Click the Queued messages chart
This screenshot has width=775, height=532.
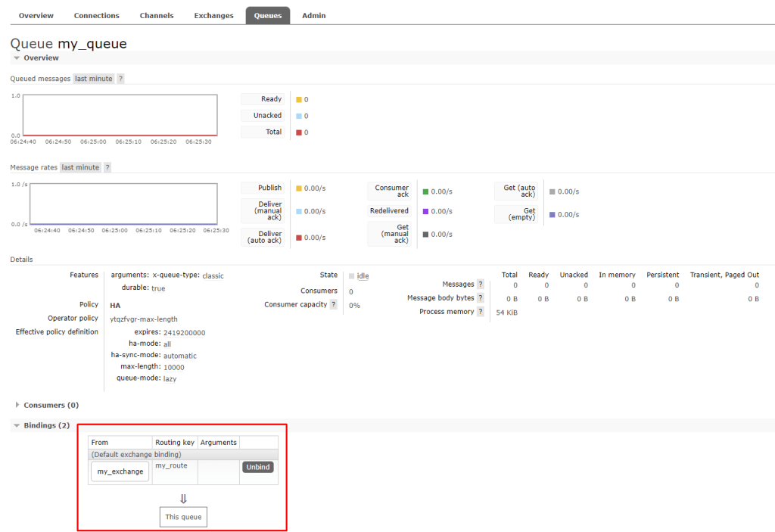[120, 115]
